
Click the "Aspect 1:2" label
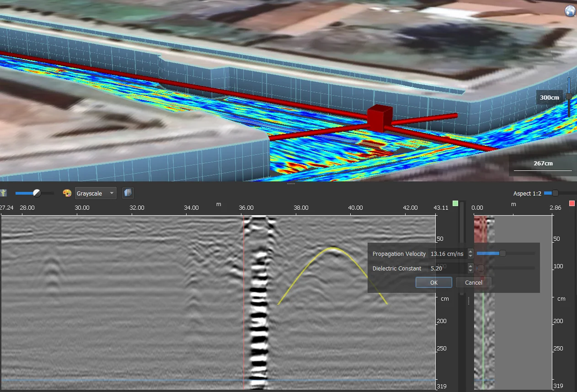(x=527, y=194)
